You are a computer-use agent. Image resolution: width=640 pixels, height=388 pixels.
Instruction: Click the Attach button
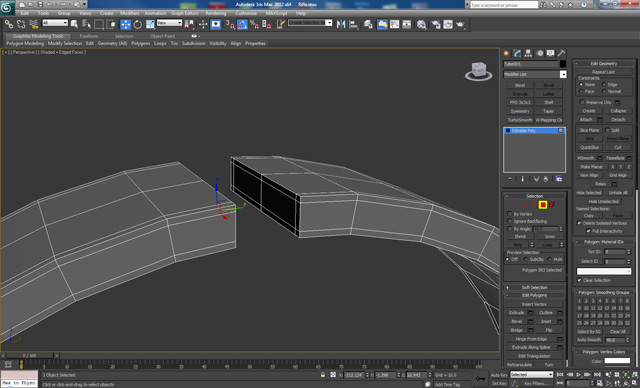pyautogui.click(x=586, y=120)
